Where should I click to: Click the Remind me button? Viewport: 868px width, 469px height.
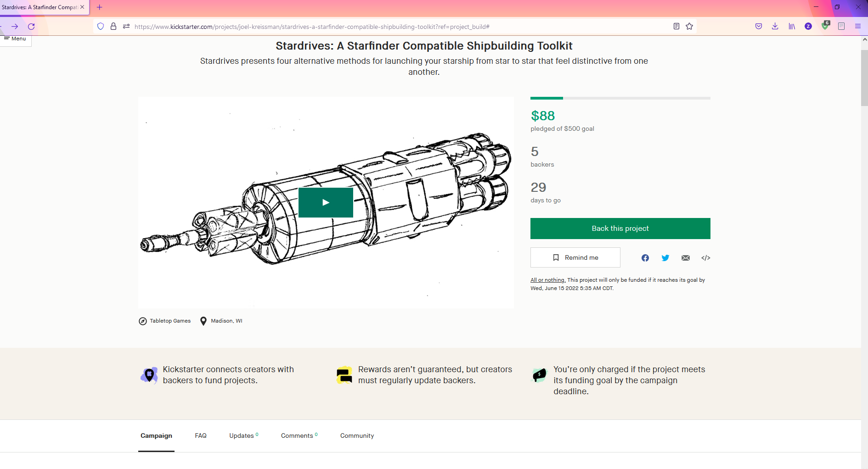coord(575,257)
